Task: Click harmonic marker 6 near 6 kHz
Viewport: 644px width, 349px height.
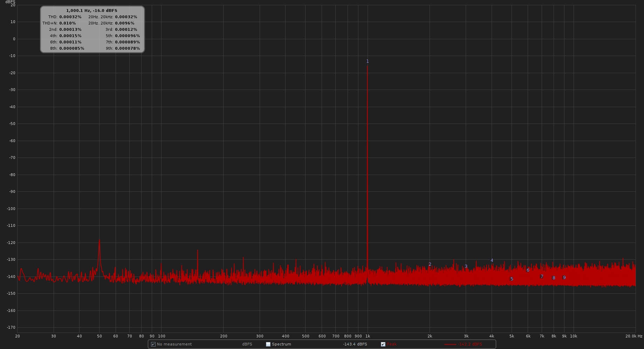Action: (x=528, y=270)
